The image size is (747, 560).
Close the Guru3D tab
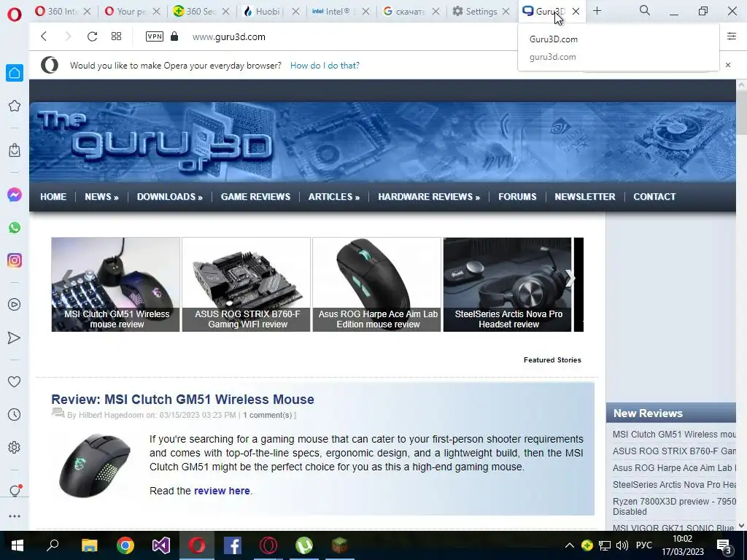(x=576, y=11)
